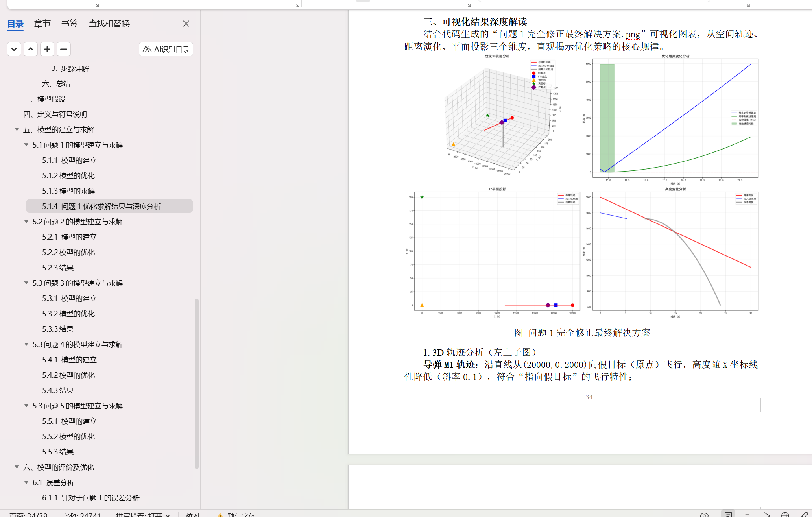Collapse the 6.1 误差分析 node
The height and width of the screenshot is (517, 812).
click(x=26, y=482)
